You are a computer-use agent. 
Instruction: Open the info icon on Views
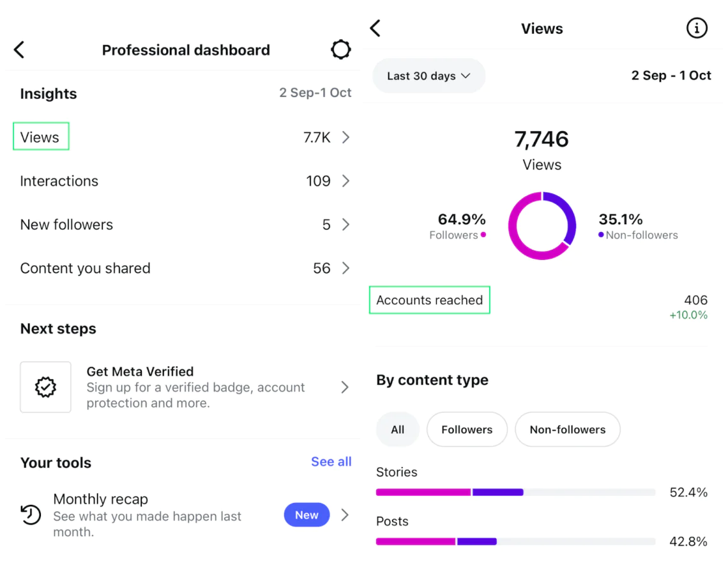point(697,28)
